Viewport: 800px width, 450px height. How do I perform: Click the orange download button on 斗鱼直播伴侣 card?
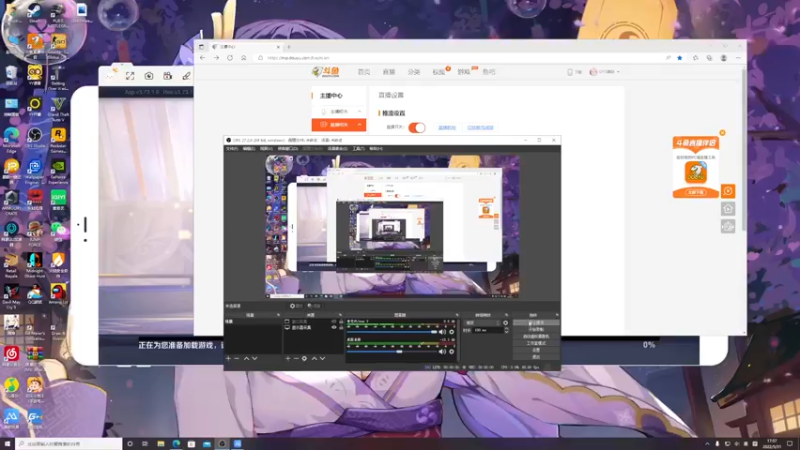click(x=695, y=192)
